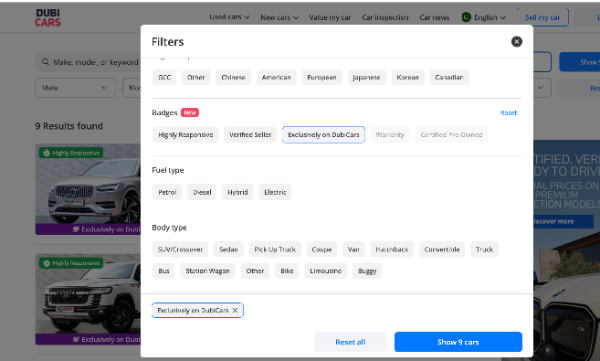Select Van body type

(x=354, y=250)
